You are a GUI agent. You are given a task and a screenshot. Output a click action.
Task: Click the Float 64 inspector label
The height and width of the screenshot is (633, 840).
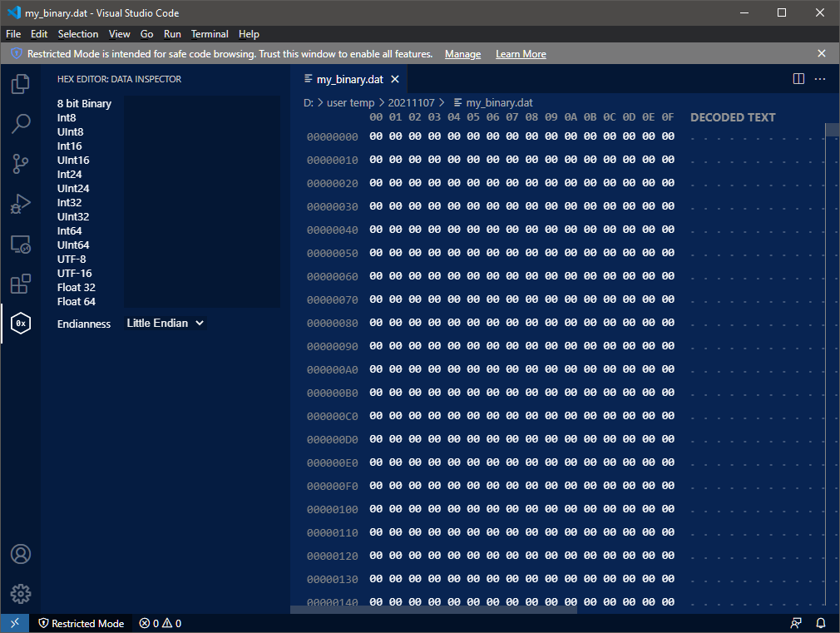tap(76, 301)
